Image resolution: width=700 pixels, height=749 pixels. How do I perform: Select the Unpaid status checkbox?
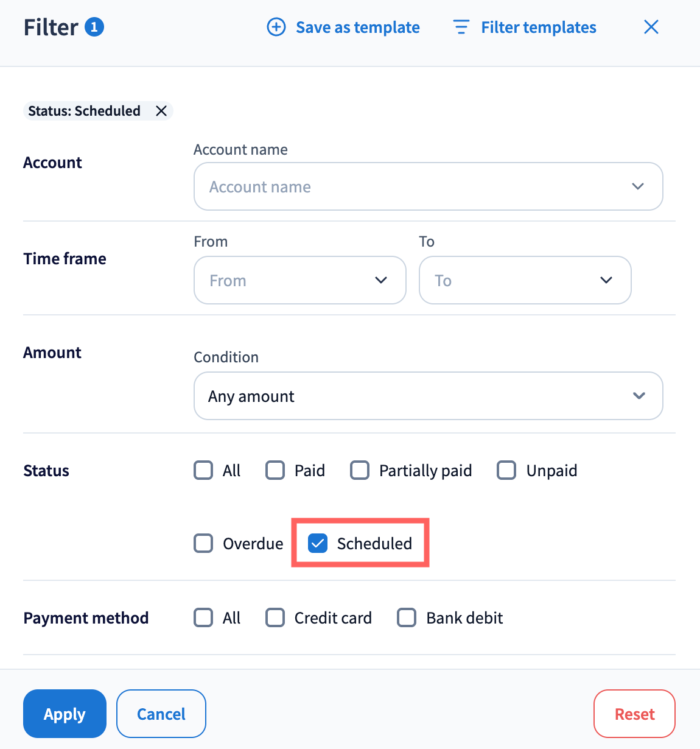[506, 470]
